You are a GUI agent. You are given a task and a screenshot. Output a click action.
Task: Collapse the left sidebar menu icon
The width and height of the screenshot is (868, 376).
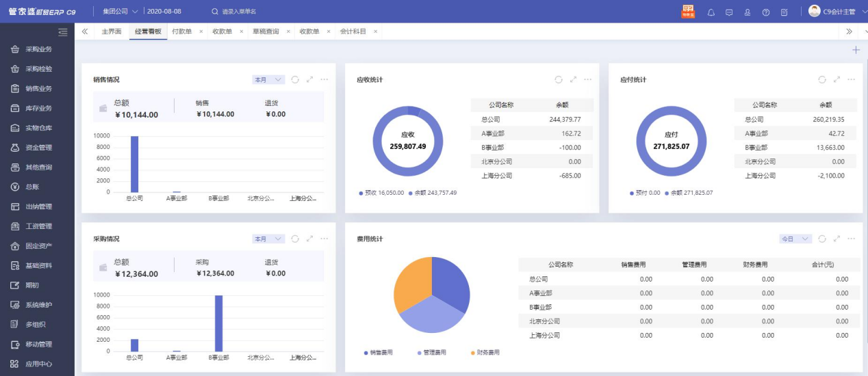[63, 31]
